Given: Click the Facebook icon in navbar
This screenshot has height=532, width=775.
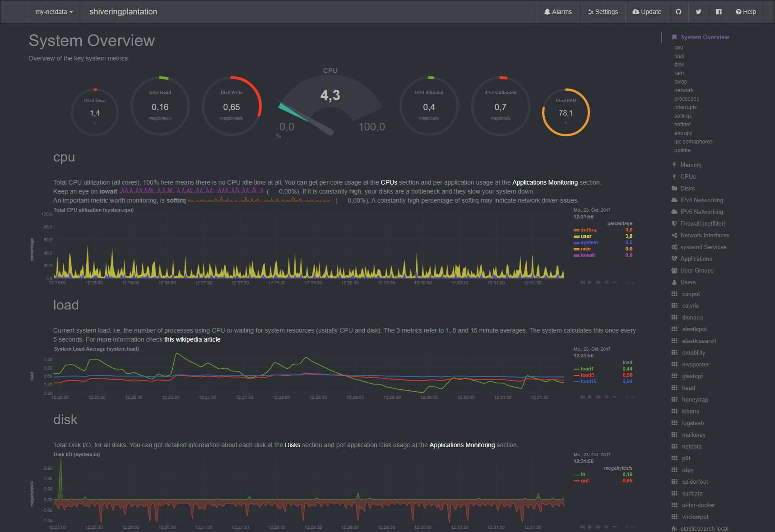Looking at the screenshot, I should (719, 12).
